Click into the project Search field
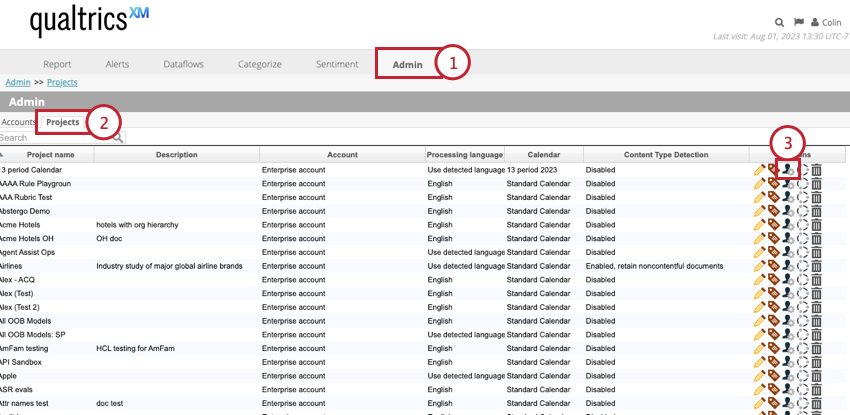 tap(55, 138)
